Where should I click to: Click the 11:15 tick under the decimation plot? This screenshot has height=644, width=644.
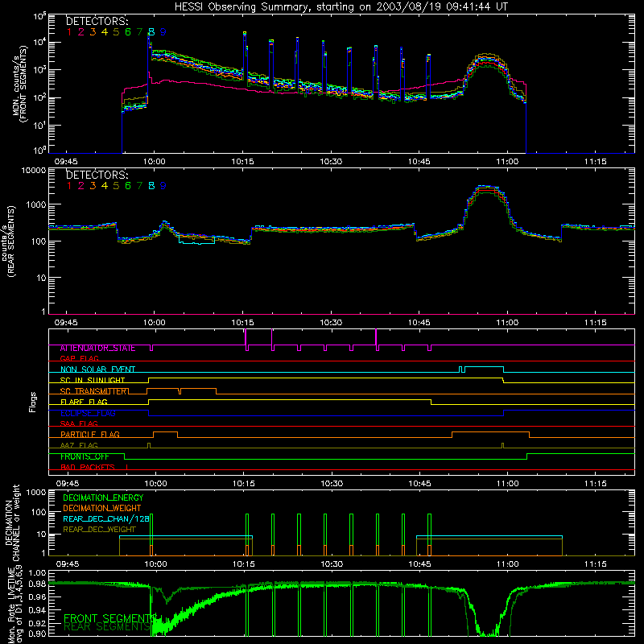click(596, 564)
